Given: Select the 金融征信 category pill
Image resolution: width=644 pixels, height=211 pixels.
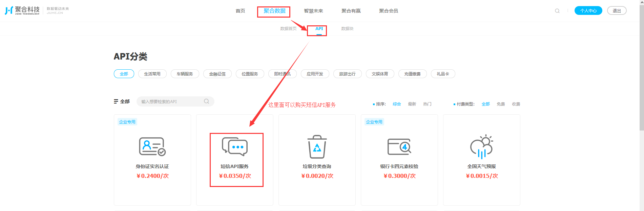Looking at the screenshot, I should pos(217,74).
